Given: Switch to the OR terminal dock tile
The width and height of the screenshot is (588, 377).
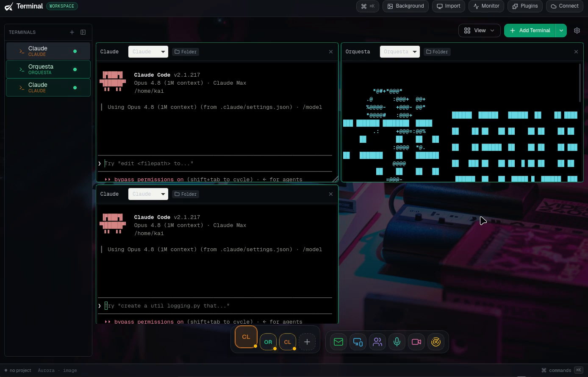Looking at the screenshot, I should tap(268, 342).
